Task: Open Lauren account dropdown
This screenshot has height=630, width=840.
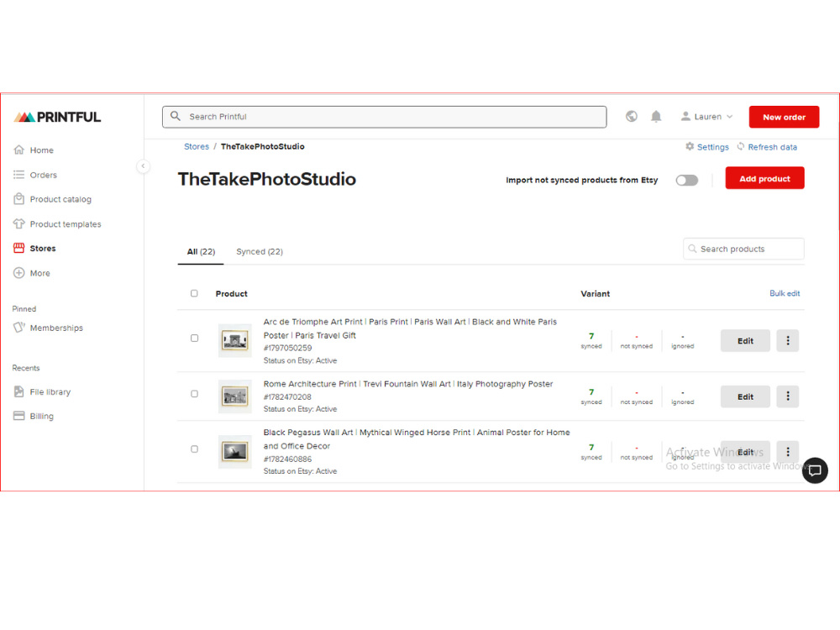Action: (x=706, y=116)
